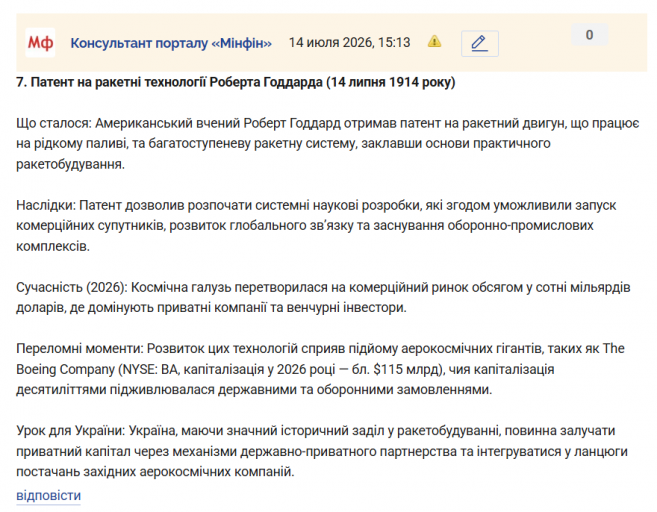Click the paragraph starting with Наслідки
The width and height of the screenshot is (657, 512).
(316, 225)
